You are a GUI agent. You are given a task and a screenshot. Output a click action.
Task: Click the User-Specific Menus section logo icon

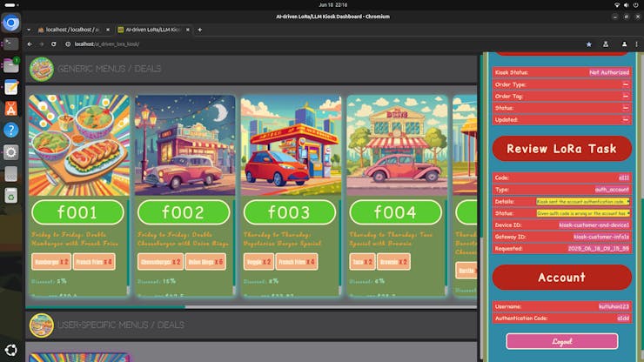[41, 325]
